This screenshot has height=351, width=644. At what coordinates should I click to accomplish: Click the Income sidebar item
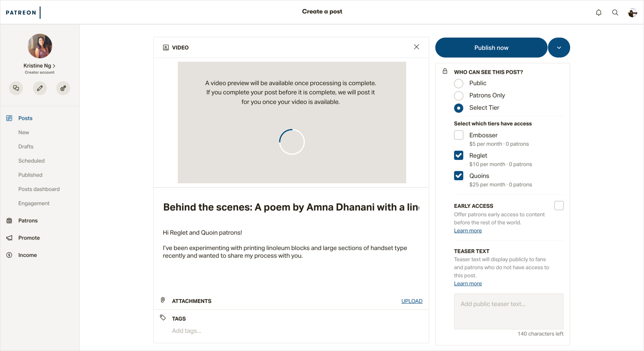[x=27, y=255]
